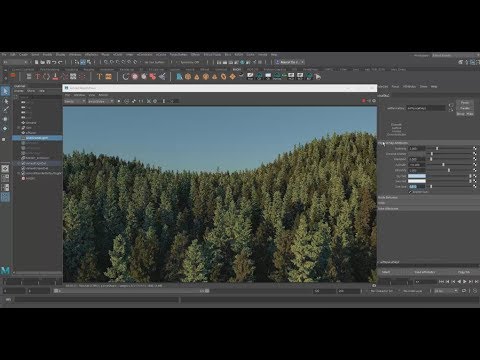Click the Maya logo at bottom left
The height and width of the screenshot is (360, 480).
[5, 270]
